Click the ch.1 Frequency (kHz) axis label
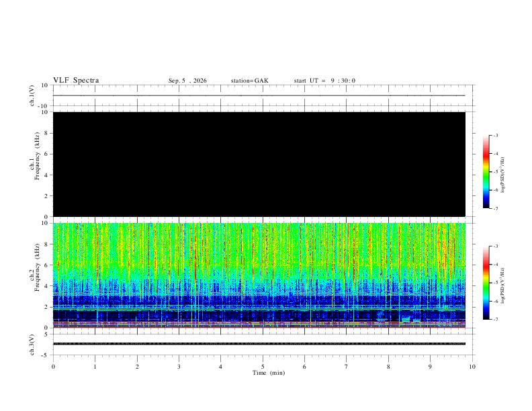 click(35, 156)
